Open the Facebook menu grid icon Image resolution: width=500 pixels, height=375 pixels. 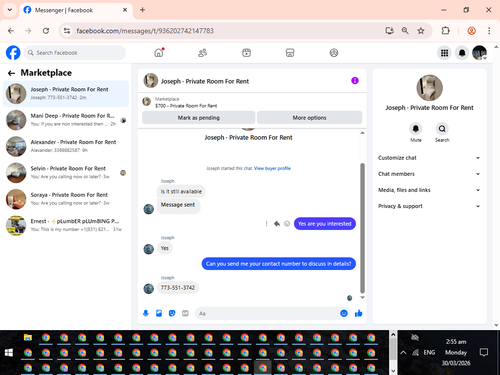[444, 53]
